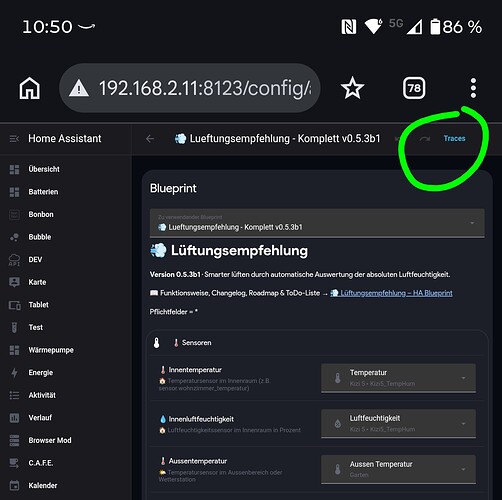The image size is (502, 500).
Task: Open Übersicht dashboard icon in sidebar
Action: [14, 169]
